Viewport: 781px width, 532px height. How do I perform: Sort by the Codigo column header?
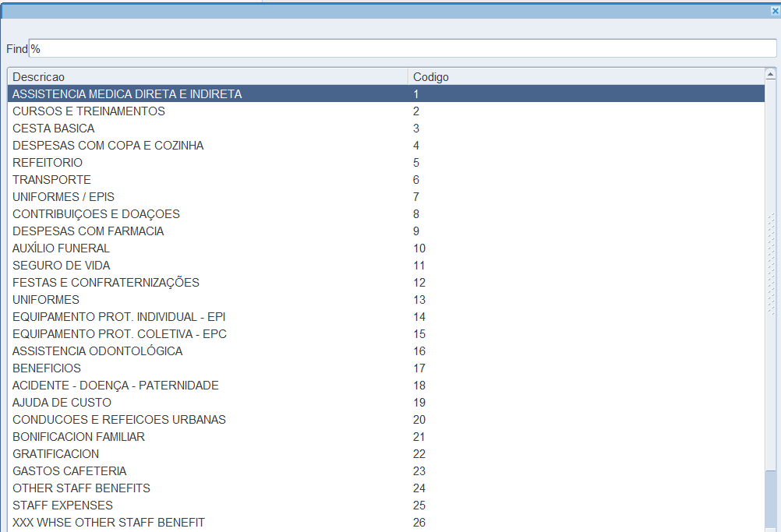tap(586, 77)
